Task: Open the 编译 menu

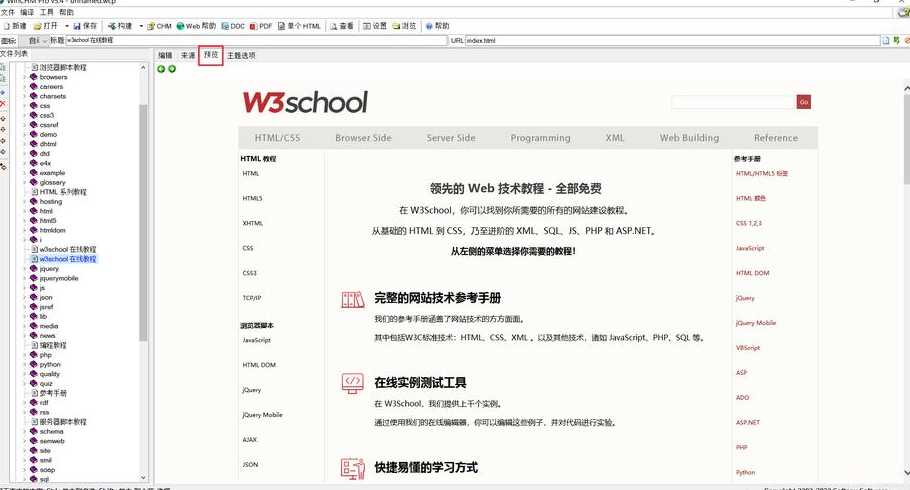Action: pos(27,12)
